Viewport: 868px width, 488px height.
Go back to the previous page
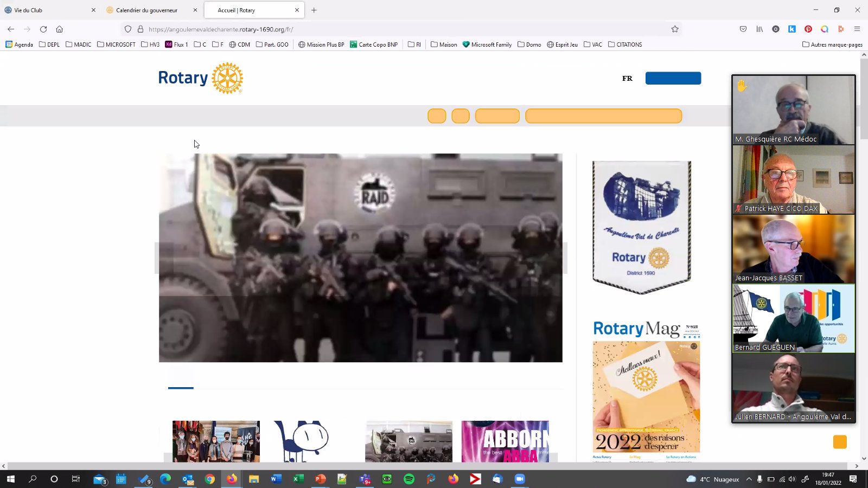coord(11,29)
